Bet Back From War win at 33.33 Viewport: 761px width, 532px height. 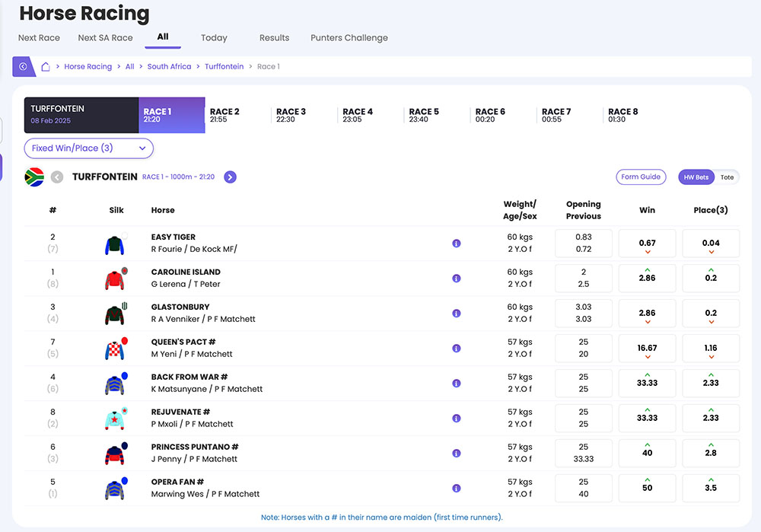647,383
